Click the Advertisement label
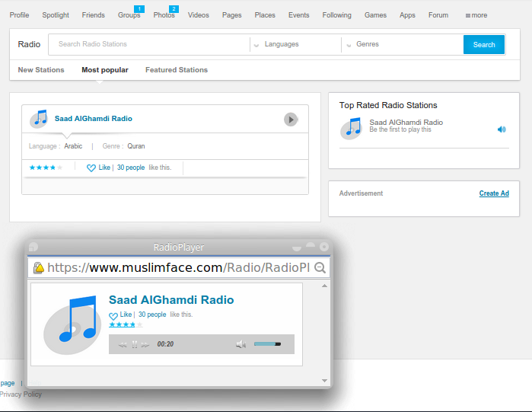532x412 pixels. click(361, 193)
